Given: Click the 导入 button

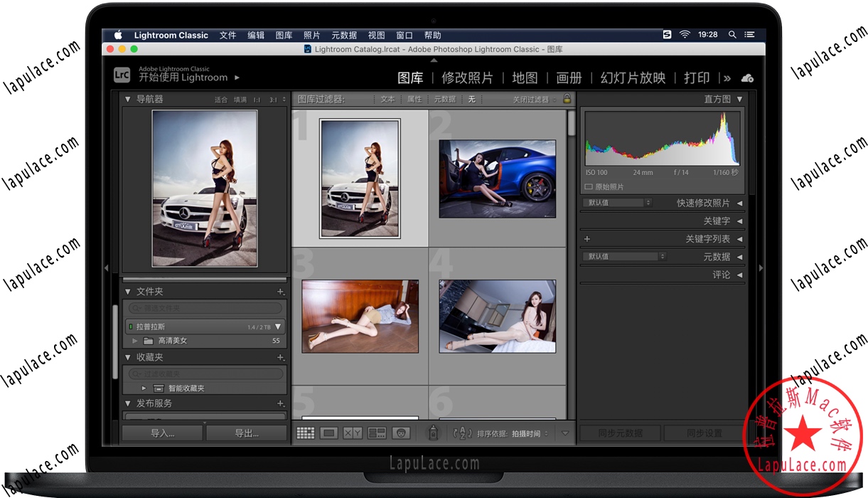Looking at the screenshot, I should coord(161,433).
